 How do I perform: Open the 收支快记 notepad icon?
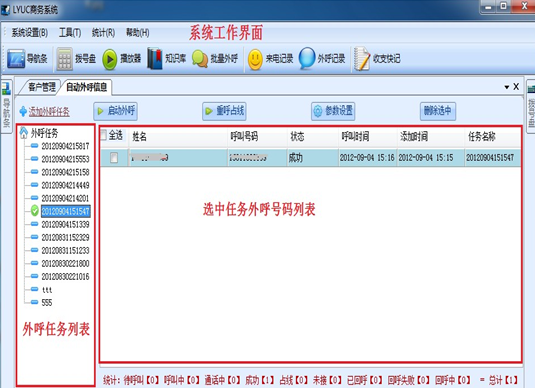tap(362, 59)
